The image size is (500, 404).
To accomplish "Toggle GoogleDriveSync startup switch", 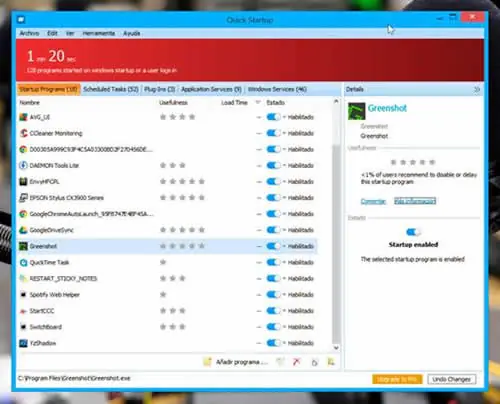I will pos(273,230).
